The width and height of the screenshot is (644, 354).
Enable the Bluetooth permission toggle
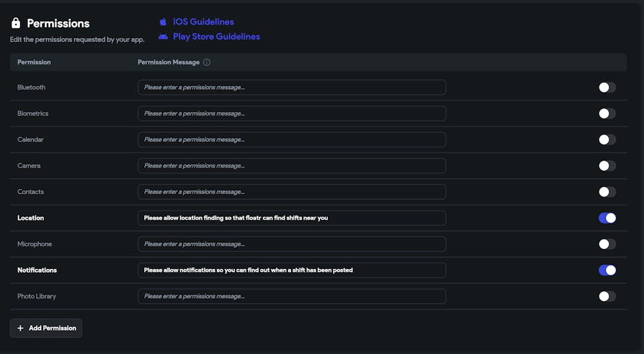(x=607, y=88)
